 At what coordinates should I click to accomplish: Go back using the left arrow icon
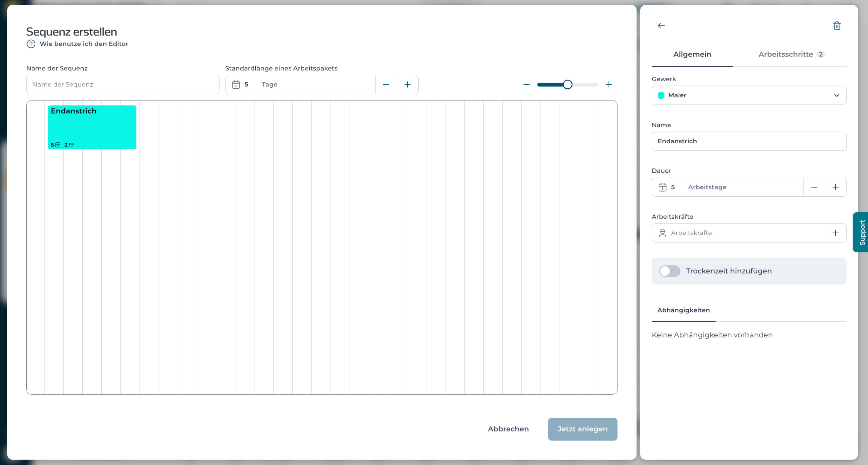point(661,26)
